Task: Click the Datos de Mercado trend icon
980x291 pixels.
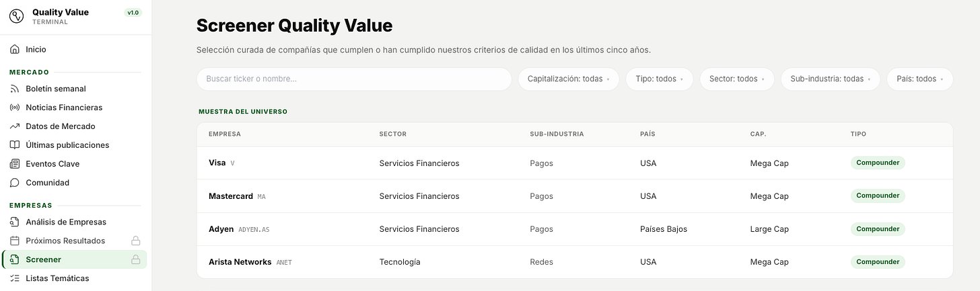Action: [15, 126]
